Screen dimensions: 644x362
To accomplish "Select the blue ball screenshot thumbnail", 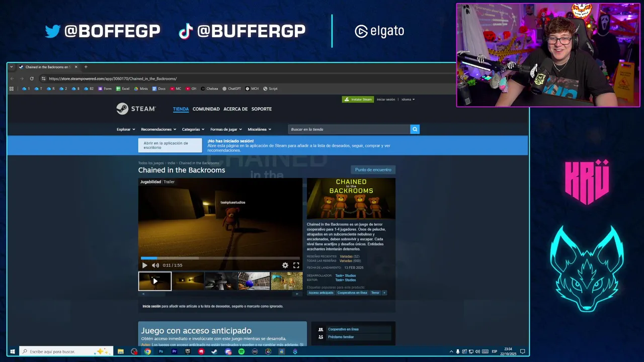I will 254,281.
